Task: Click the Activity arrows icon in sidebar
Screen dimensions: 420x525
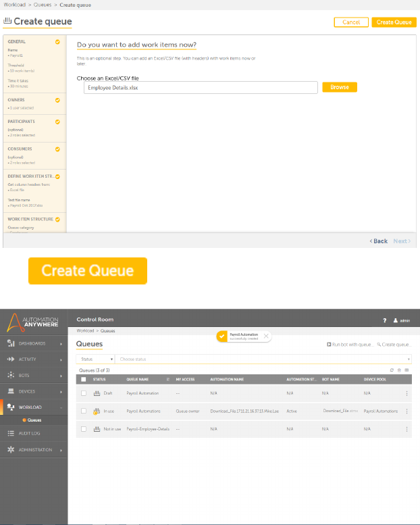Action: tap(11, 359)
